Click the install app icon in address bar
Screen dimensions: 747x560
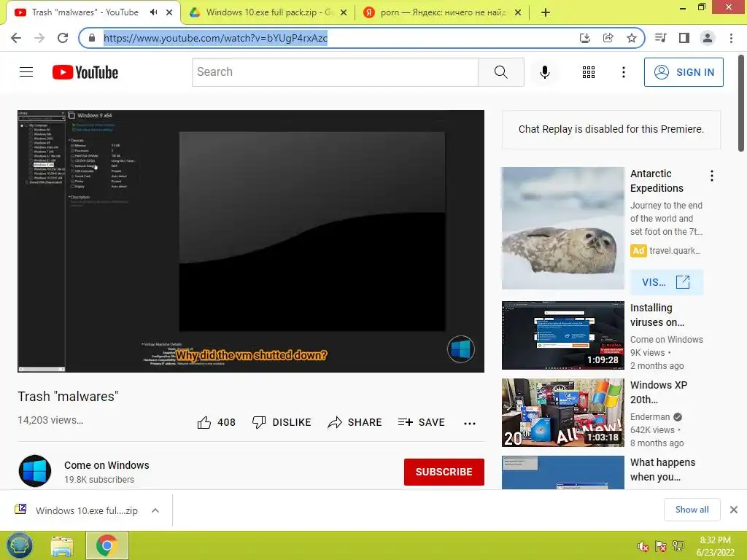click(x=585, y=38)
